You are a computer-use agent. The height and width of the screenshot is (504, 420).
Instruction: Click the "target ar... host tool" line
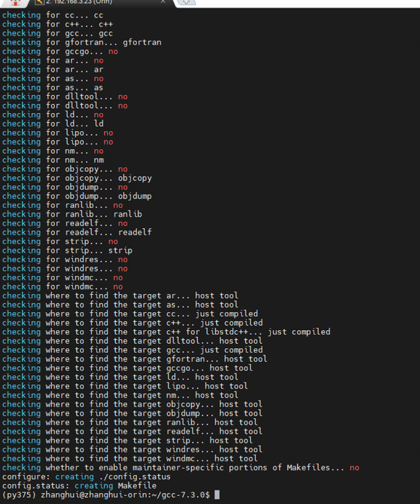tap(120, 296)
